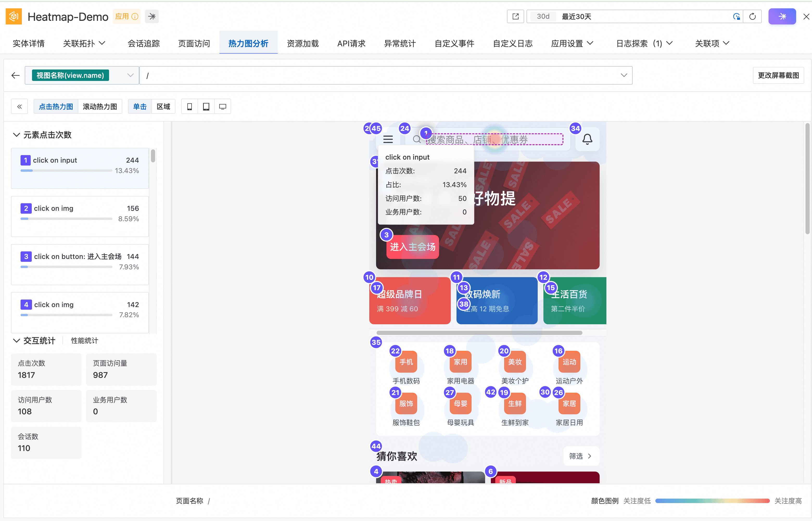Expand the 关联拓扑 menu
Screen dimensions: 812x521
pos(85,43)
